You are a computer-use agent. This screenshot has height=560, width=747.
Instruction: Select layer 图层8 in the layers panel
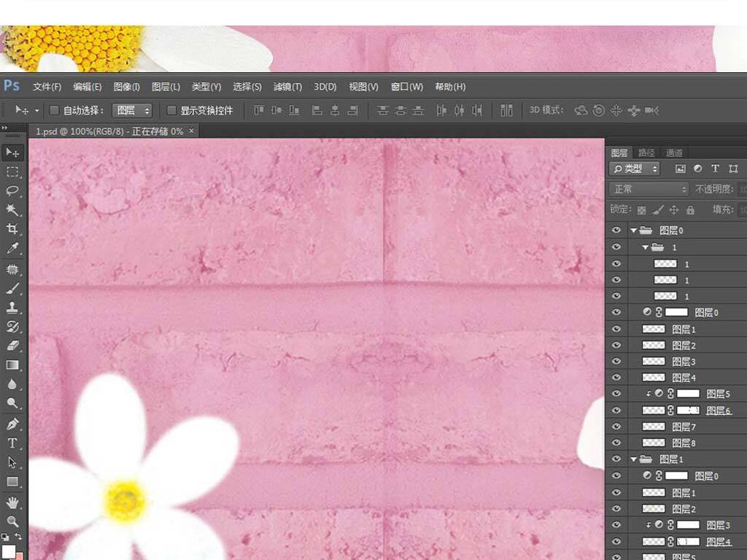pyautogui.click(x=684, y=443)
